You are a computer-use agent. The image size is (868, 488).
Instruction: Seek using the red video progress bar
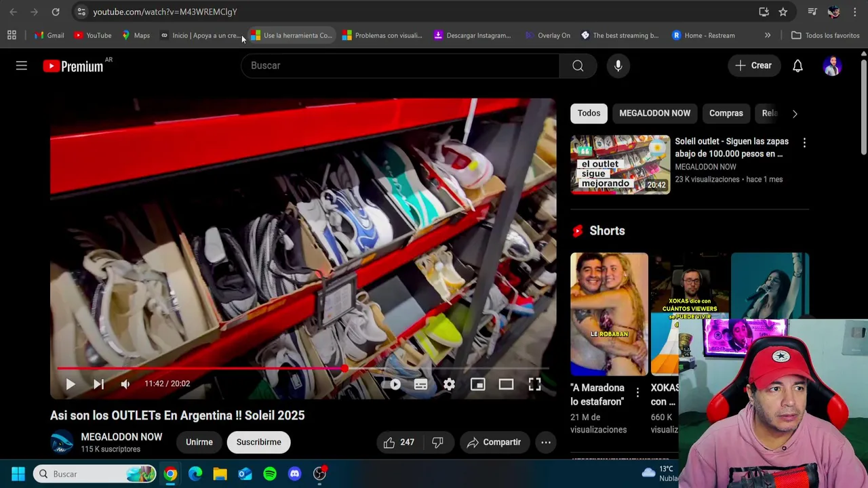302,369
